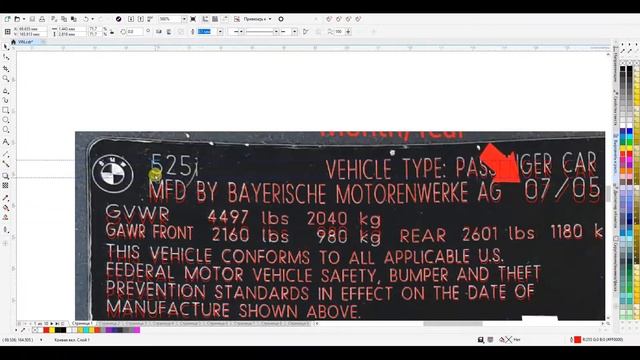Toggle grid display in the toolbar
640x360 pixels.
[215, 19]
